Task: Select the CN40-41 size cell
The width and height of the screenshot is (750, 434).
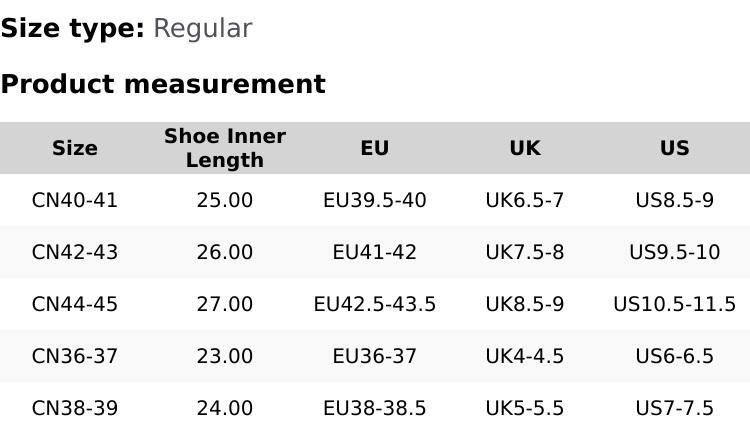Action: click(75, 200)
